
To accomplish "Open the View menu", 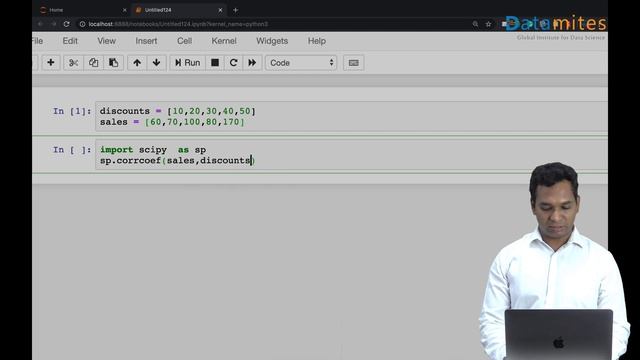I will tap(107, 41).
